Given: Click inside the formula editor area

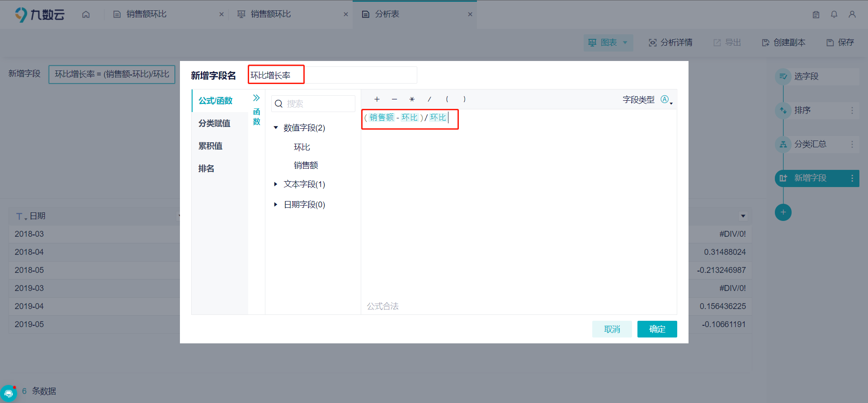Looking at the screenshot, I should [x=519, y=203].
